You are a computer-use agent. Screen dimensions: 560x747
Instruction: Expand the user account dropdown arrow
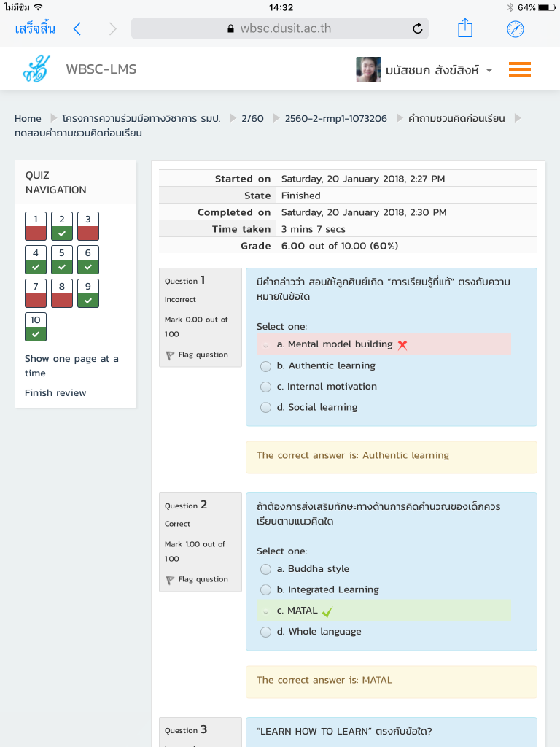pyautogui.click(x=489, y=71)
